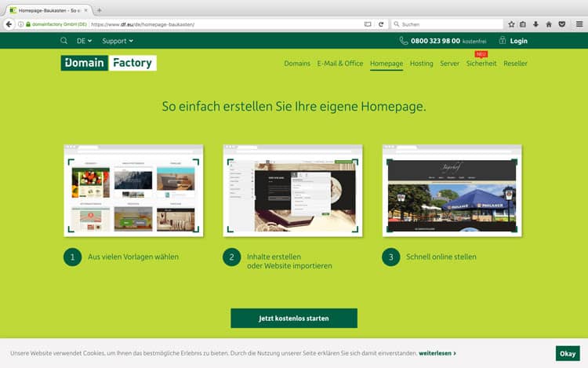Click the 'Inhalte erstellen oder Website importieren' text
Viewport: 588px width, 368px height.
[x=289, y=261]
